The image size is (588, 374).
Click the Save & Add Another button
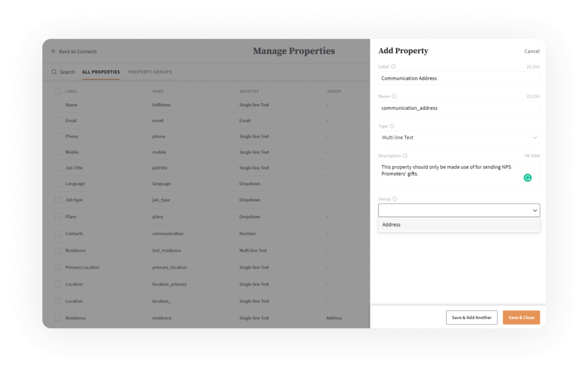pos(471,317)
